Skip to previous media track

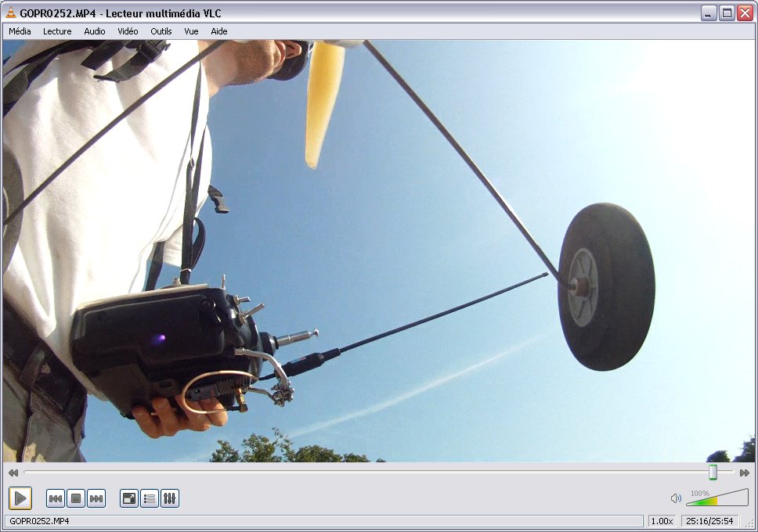(x=56, y=498)
